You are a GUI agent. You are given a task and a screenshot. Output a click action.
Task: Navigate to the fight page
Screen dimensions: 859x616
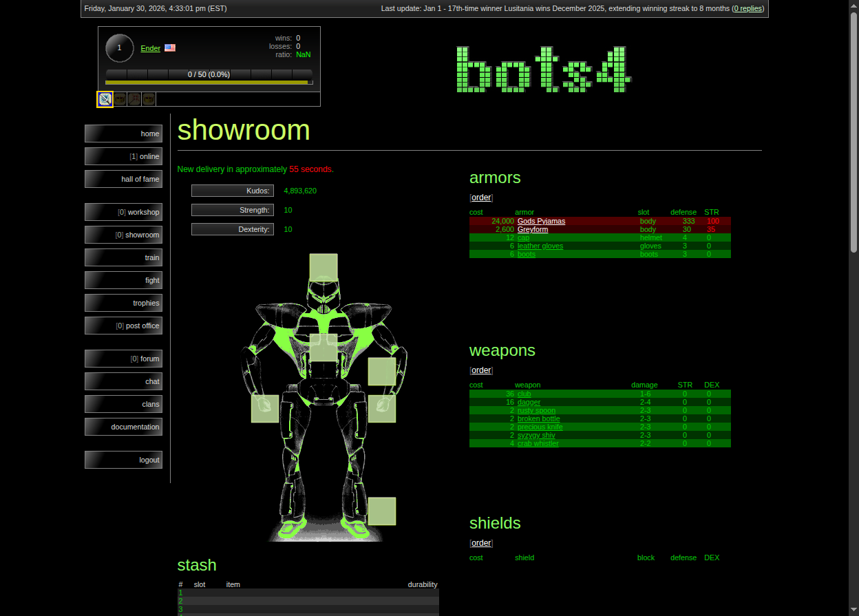124,280
